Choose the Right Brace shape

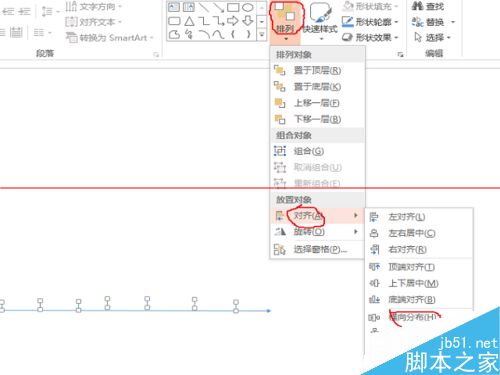pyautogui.click(x=248, y=34)
